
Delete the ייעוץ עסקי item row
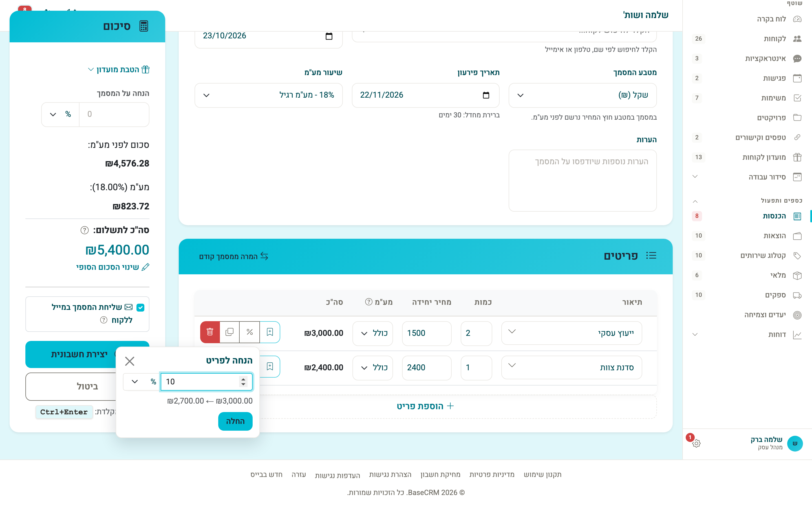(210, 332)
